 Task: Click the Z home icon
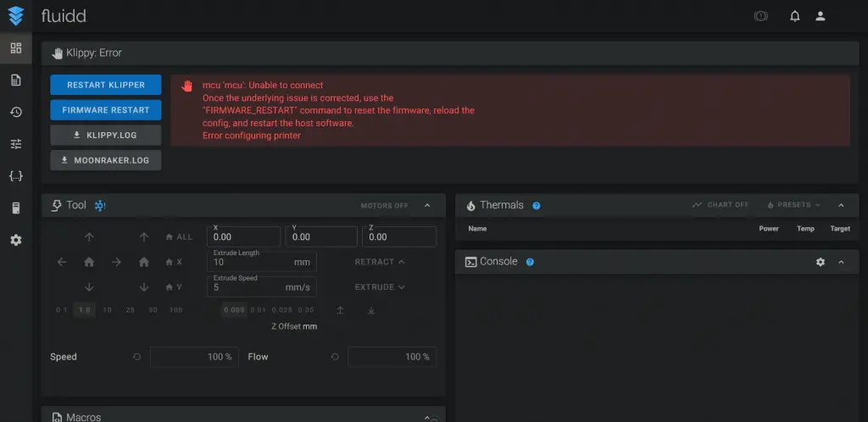pos(144,262)
